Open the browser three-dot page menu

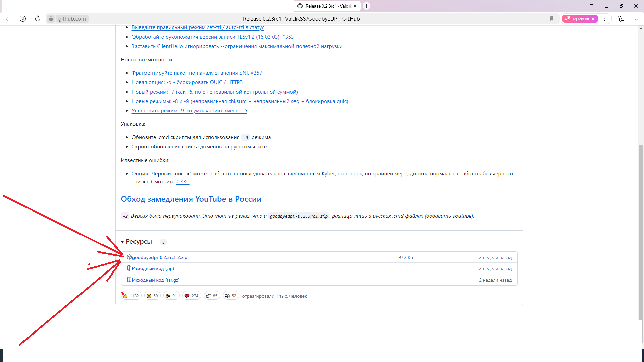pyautogui.click(x=605, y=19)
